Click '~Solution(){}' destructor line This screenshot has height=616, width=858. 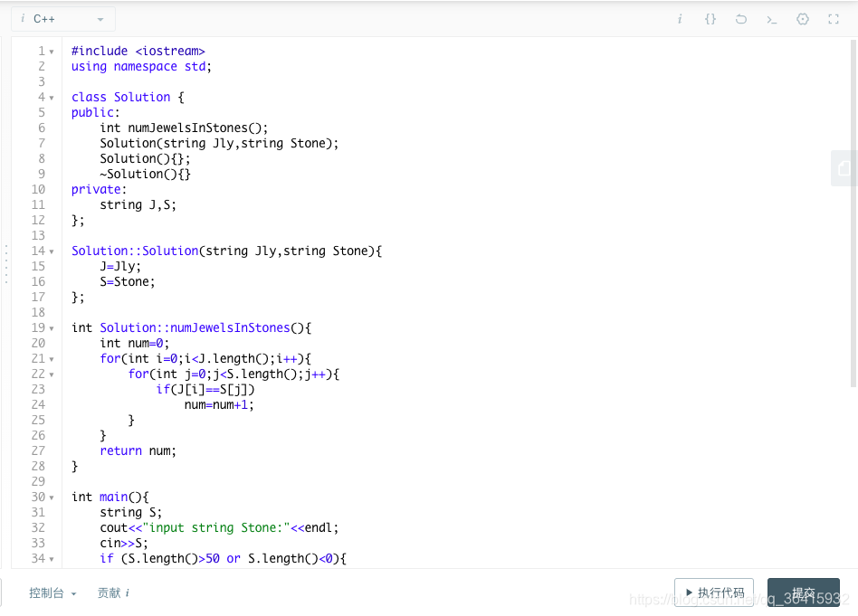click(145, 174)
